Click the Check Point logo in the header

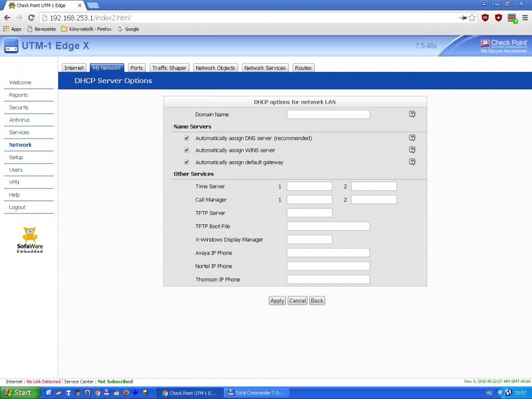click(504, 46)
